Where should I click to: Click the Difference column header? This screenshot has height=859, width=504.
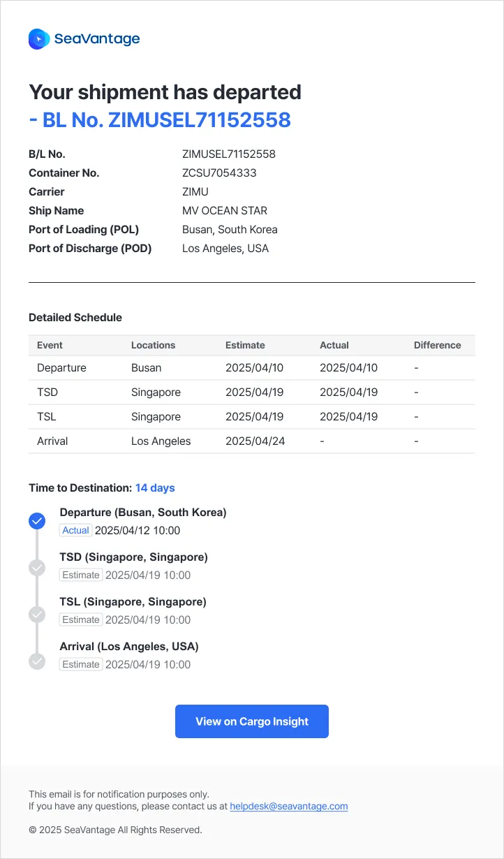point(437,345)
